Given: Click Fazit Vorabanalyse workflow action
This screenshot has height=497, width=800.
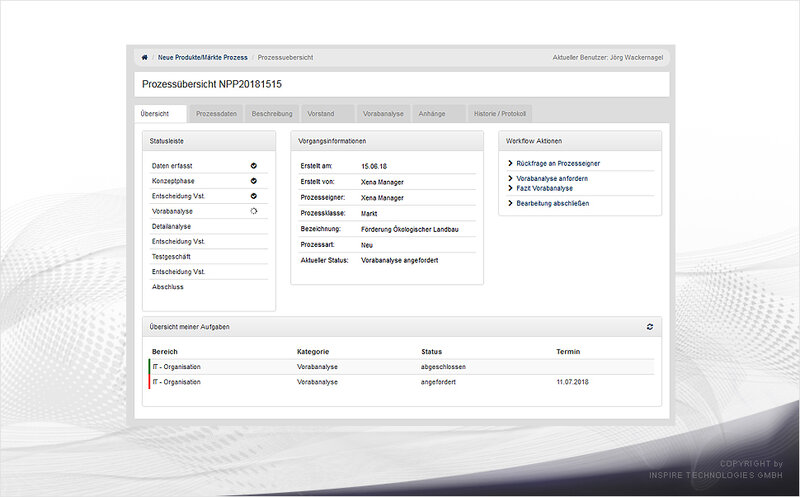Looking at the screenshot, I should click(544, 188).
